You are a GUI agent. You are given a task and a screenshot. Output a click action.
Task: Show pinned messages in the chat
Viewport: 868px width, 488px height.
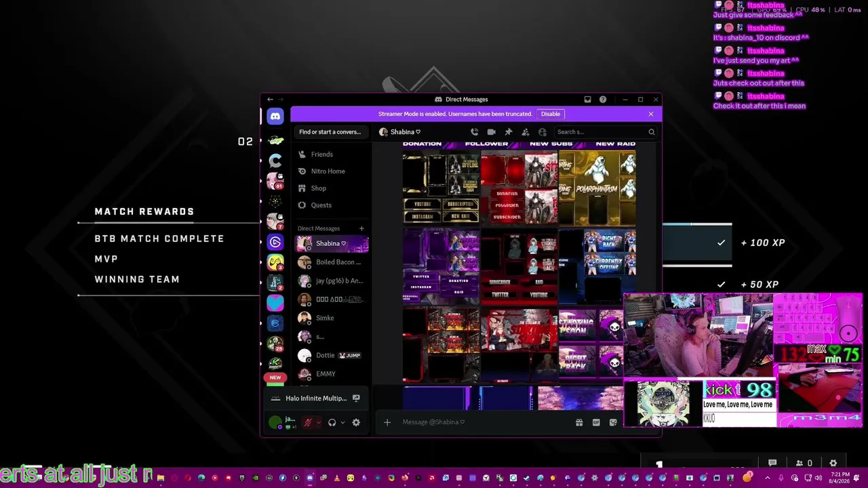pyautogui.click(x=508, y=132)
